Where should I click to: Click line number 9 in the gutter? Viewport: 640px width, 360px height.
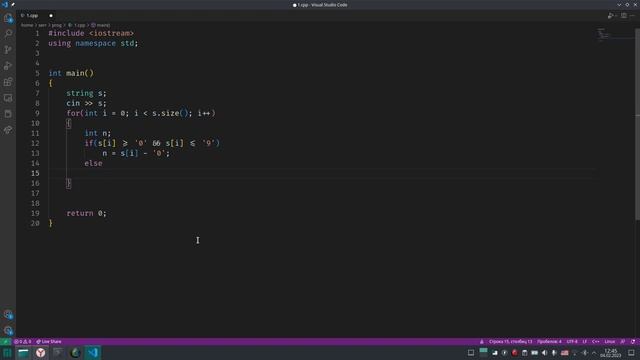point(37,113)
